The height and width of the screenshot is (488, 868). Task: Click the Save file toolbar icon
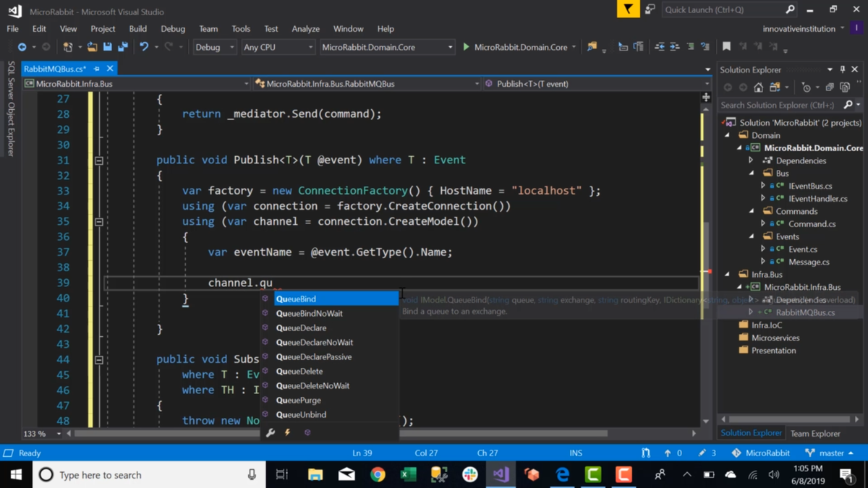click(x=107, y=47)
